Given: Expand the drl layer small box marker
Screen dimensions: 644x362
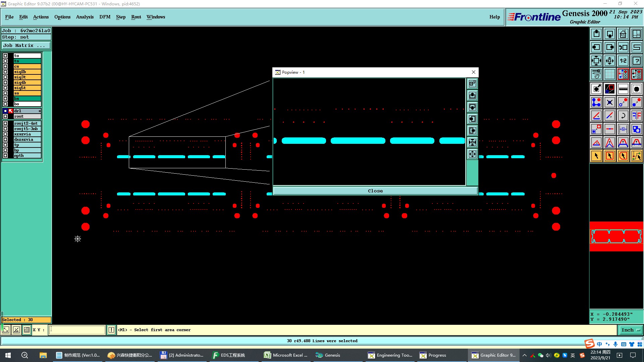Looking at the screenshot, I should pyautogui.click(x=40, y=111).
